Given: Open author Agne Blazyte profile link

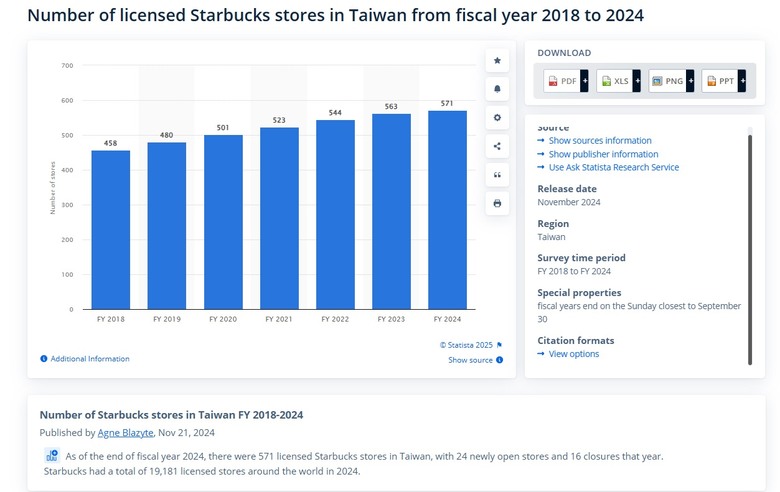Looking at the screenshot, I should tap(125, 433).
